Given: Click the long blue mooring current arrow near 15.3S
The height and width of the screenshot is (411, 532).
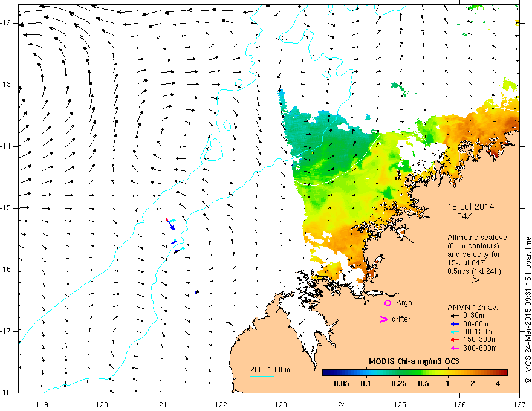Looking at the screenshot, I should coord(170,224).
